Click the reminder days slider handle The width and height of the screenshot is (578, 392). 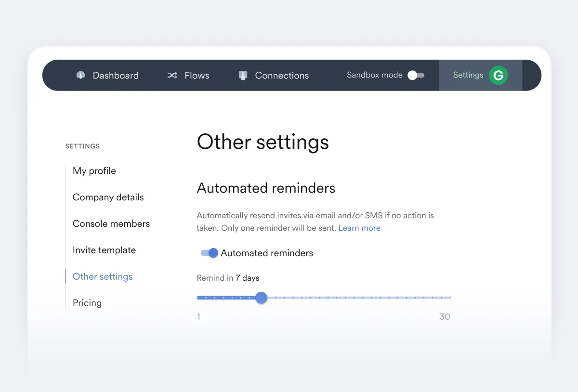click(x=261, y=298)
